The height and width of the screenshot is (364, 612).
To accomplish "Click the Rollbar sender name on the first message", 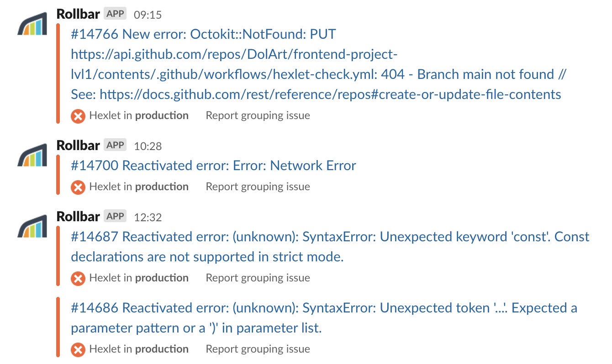I will pyautogui.click(x=78, y=13).
